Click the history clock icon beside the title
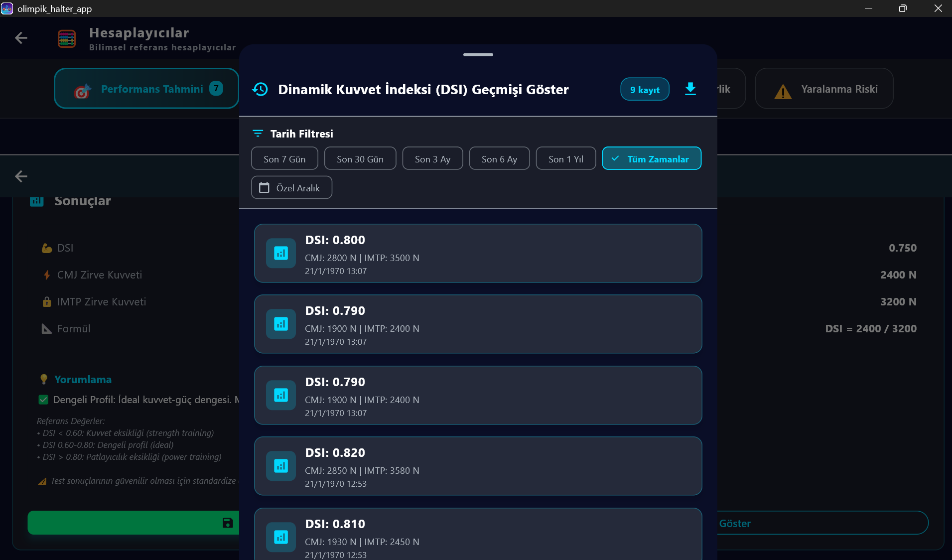Image resolution: width=952 pixels, height=560 pixels. [260, 89]
